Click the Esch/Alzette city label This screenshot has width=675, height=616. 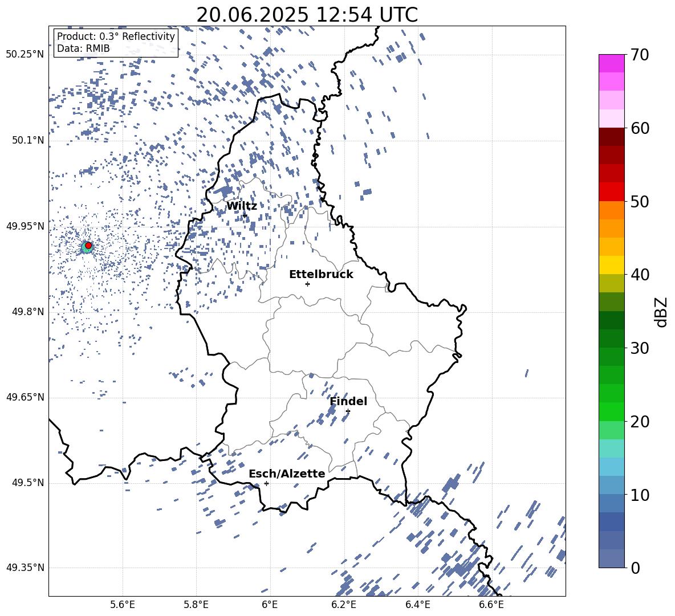287,474
